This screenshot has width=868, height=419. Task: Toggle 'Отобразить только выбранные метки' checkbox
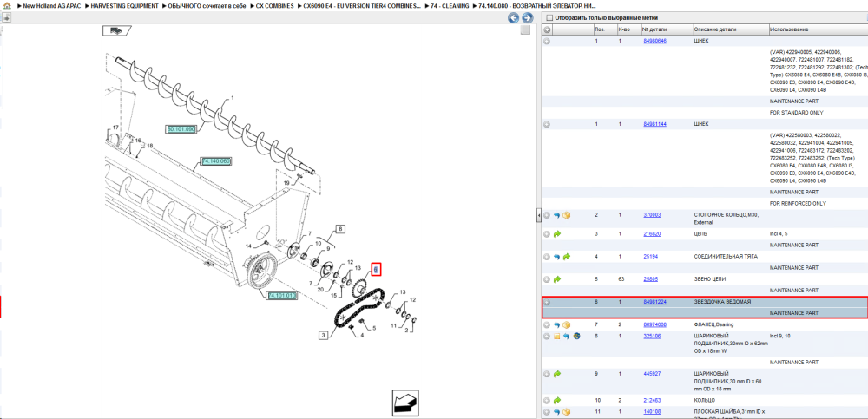click(x=550, y=17)
